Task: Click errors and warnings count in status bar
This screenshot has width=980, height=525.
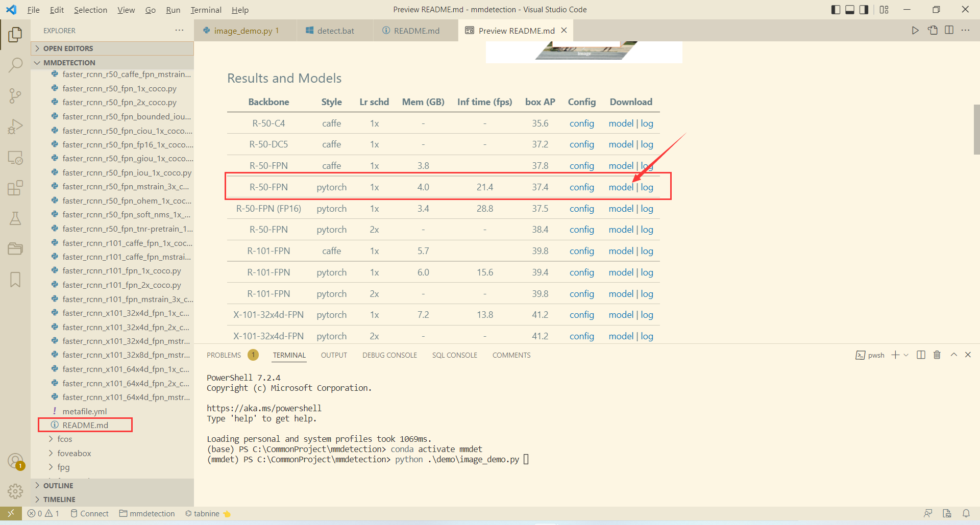Action: tap(43, 513)
